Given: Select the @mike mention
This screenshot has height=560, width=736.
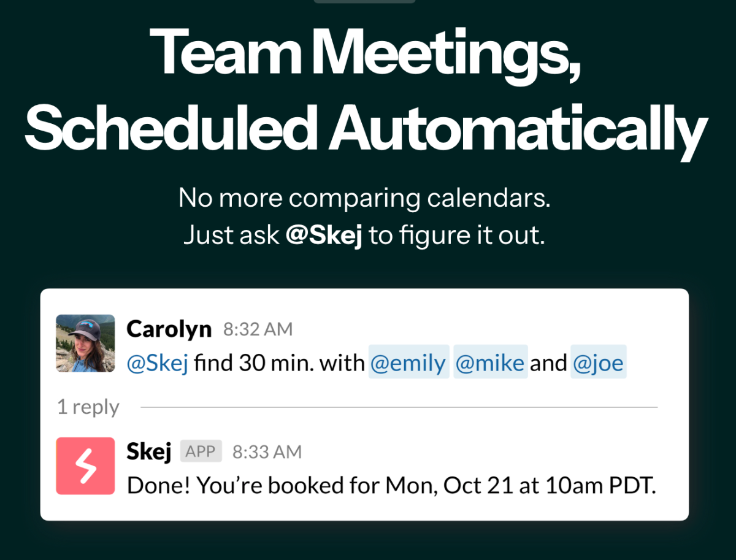Looking at the screenshot, I should [x=490, y=363].
